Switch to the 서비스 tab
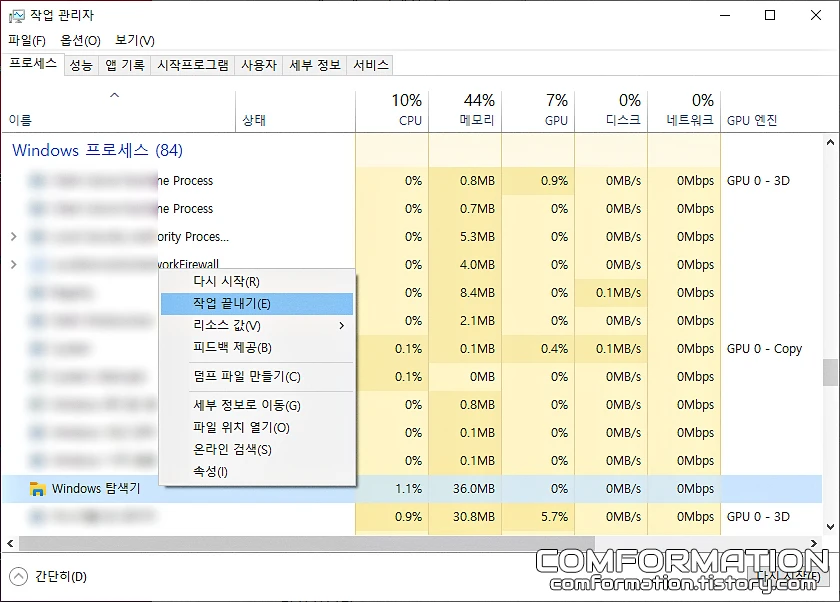The width and height of the screenshot is (840, 602). [x=371, y=65]
